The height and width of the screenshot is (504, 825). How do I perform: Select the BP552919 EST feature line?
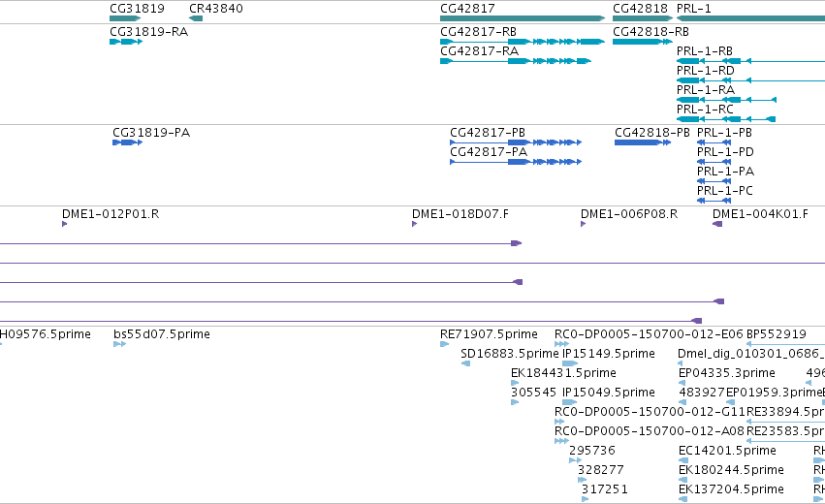(785, 344)
